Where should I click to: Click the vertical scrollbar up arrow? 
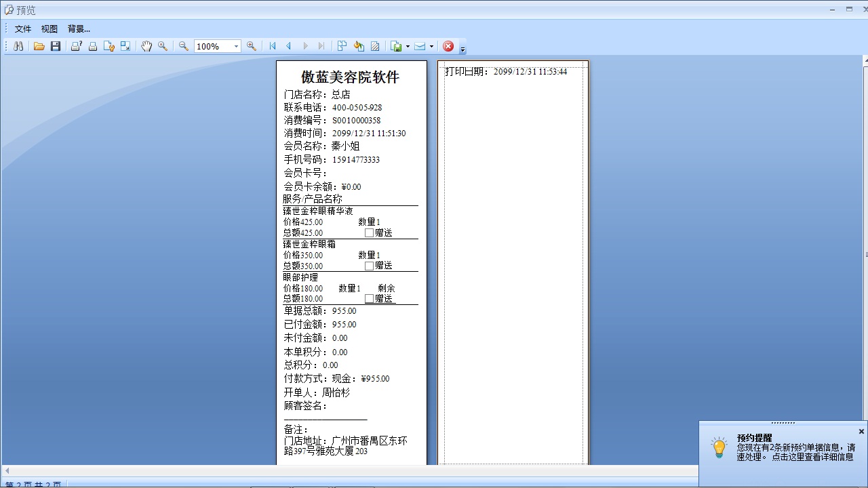tap(865, 61)
